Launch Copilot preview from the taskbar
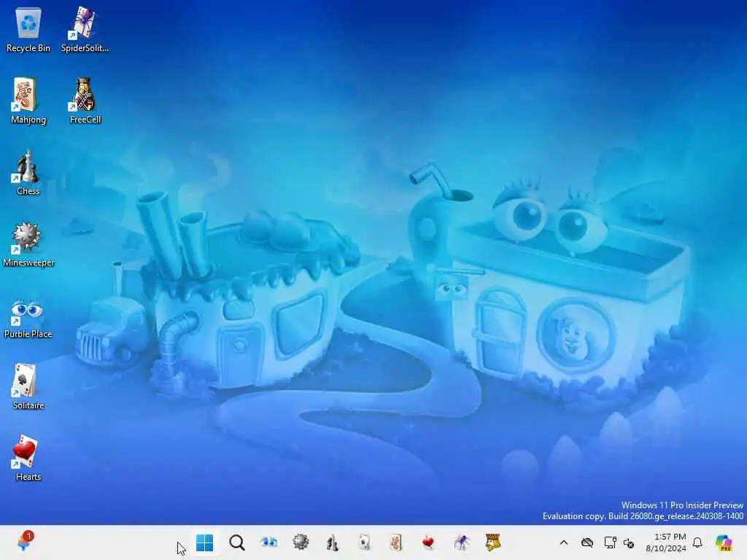Viewport: 747px width, 560px height. [x=724, y=542]
